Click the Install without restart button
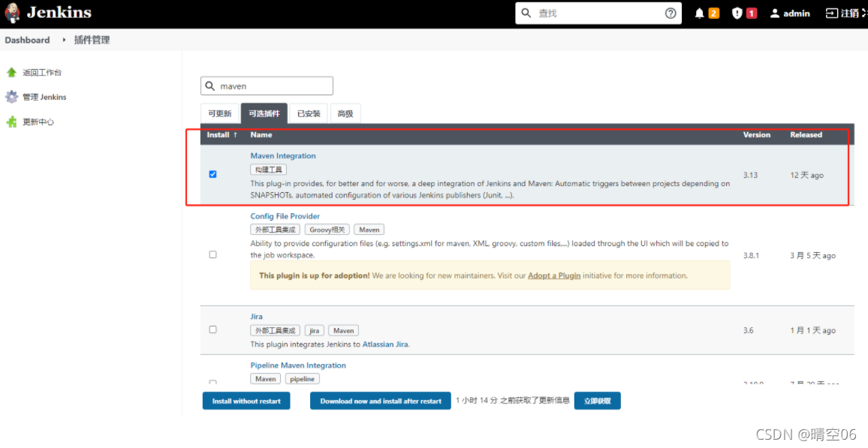Viewport: 868px width, 448px height. tap(246, 401)
